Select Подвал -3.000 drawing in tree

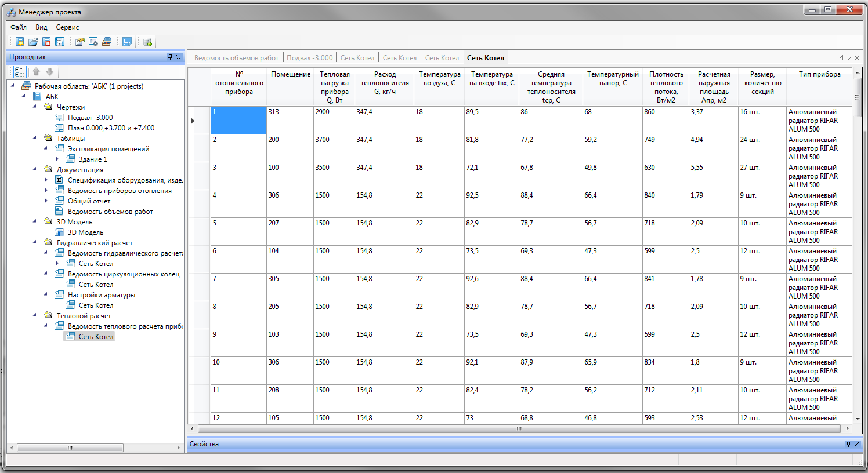click(x=91, y=118)
